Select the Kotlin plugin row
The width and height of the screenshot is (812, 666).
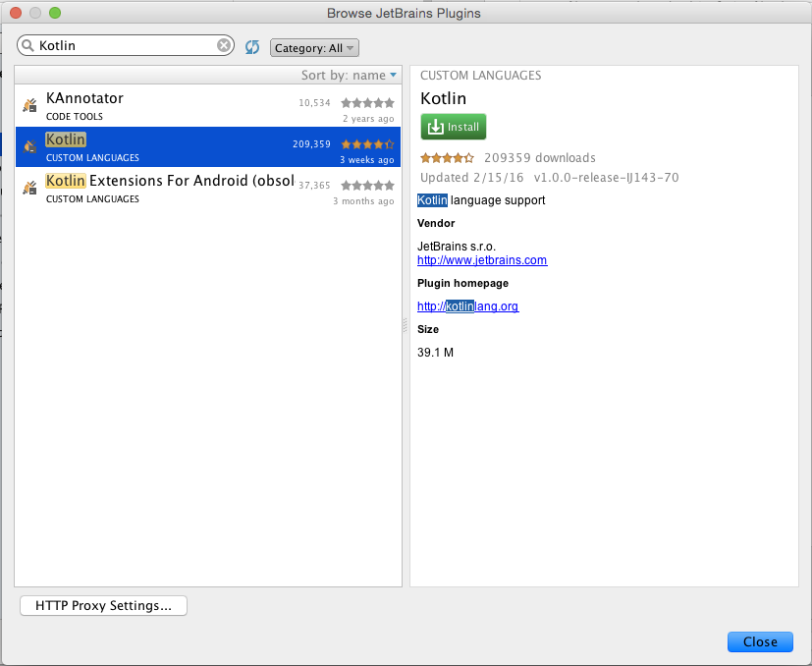[x=208, y=146]
